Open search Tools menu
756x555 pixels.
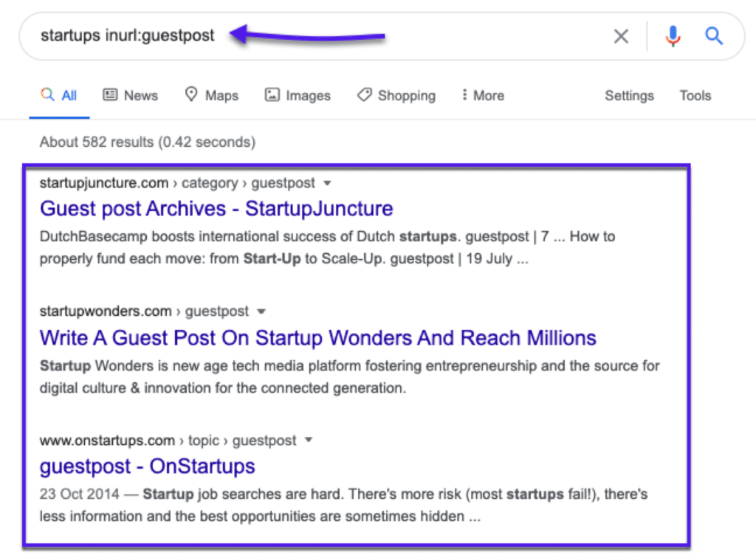coord(695,95)
